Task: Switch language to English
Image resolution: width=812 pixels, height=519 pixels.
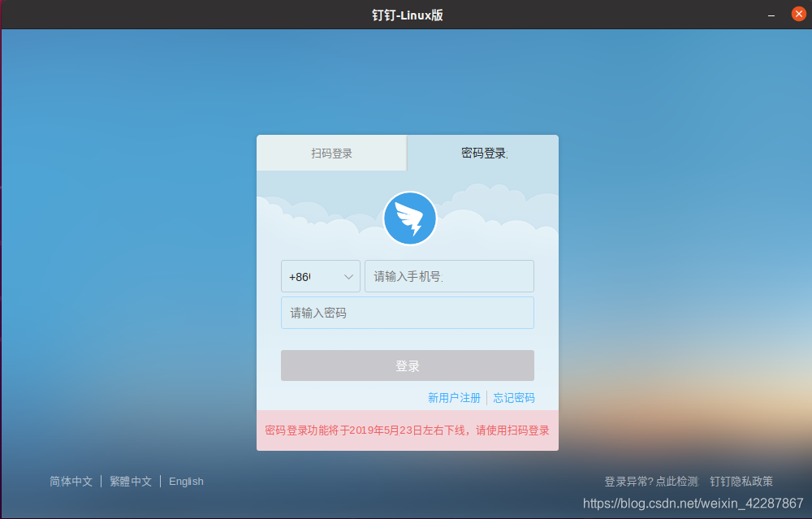Action: click(186, 482)
